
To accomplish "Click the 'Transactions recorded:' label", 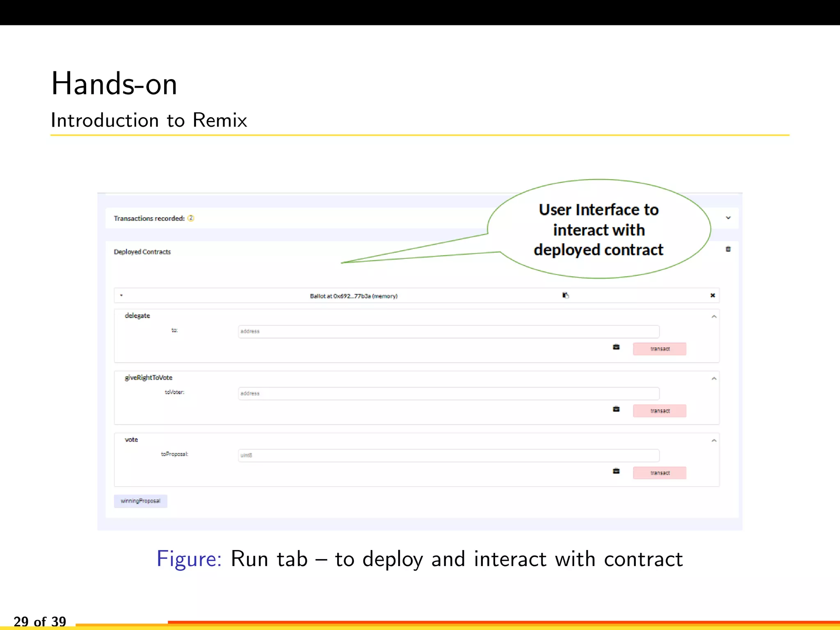I will 149,219.
